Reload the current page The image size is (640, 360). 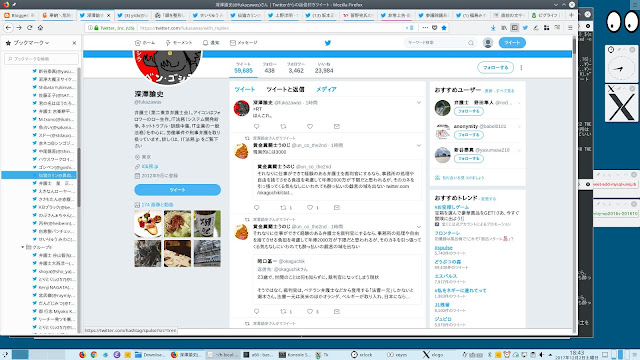29,28
